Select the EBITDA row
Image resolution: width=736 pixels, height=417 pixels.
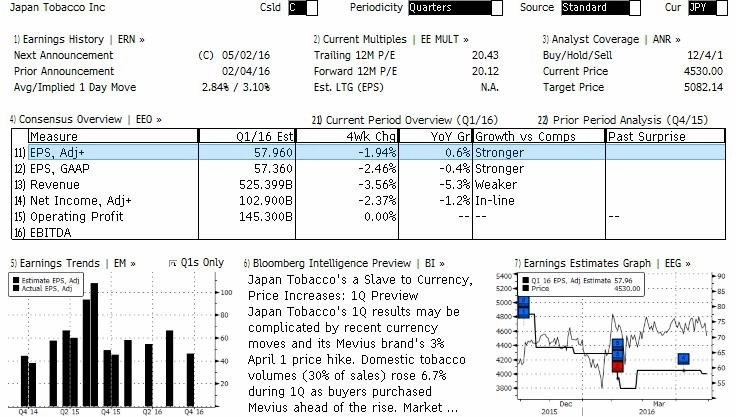368,232
